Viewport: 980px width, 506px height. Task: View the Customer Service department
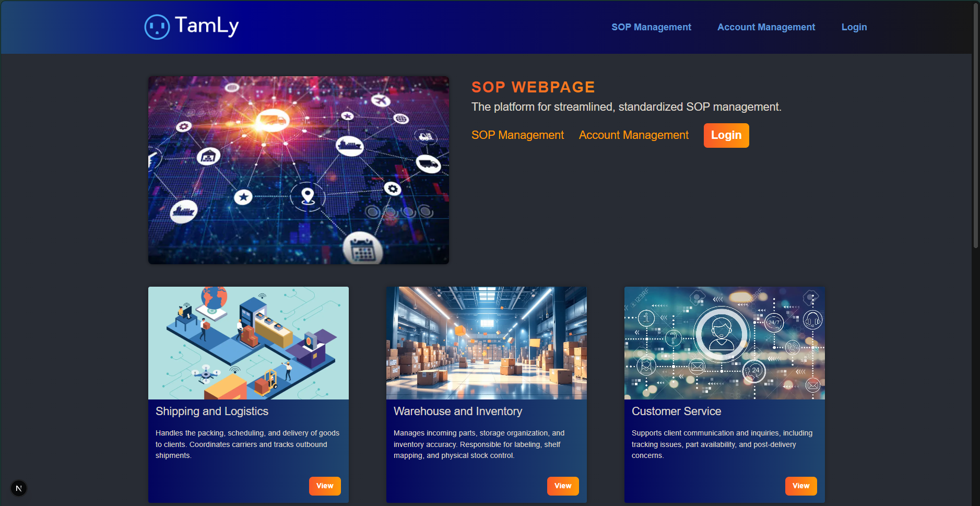pos(801,486)
